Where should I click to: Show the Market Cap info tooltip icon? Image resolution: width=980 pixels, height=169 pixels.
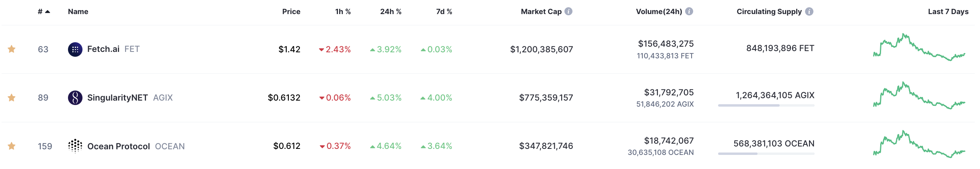568,11
